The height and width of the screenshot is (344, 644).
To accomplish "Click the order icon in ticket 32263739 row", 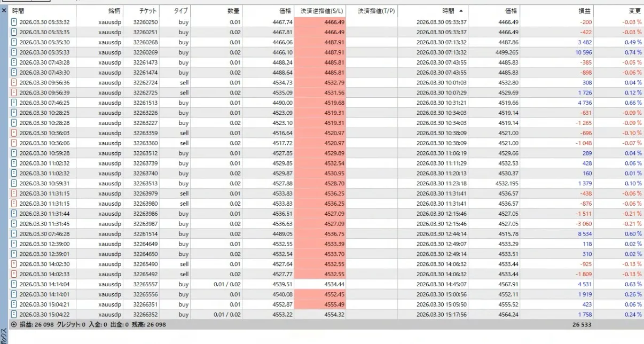I will (x=14, y=163).
